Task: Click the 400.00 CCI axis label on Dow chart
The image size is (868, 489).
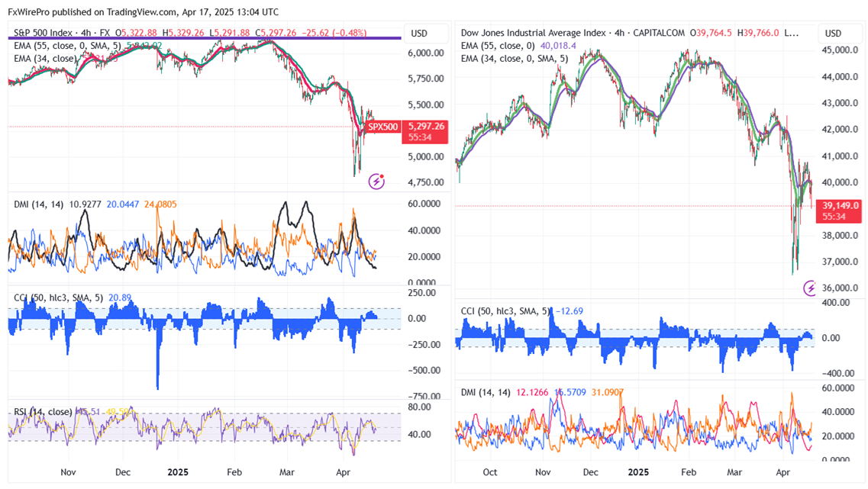Action: point(836,303)
